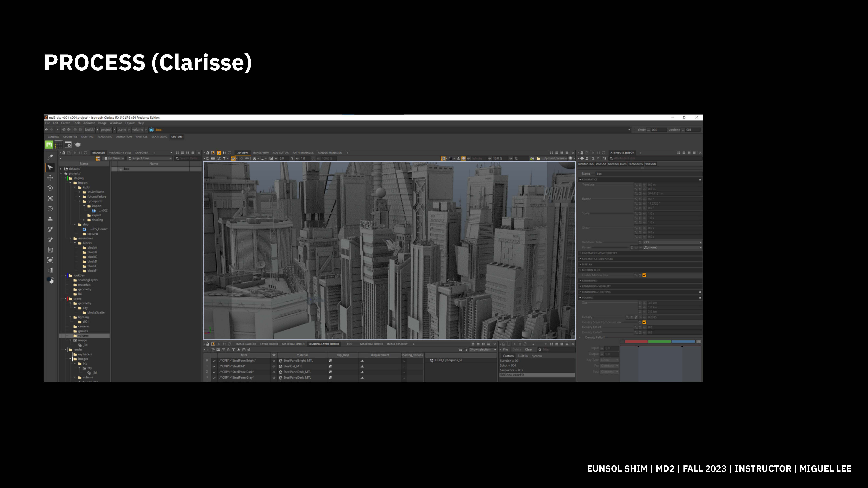Toggle HUD display in 3D view
868x488 pixels.
[x=247, y=158]
